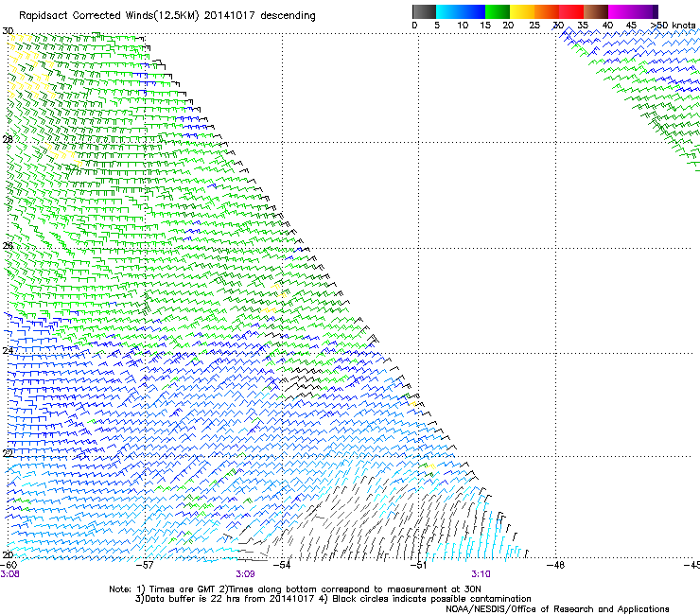Click the longitude axis label "-51"
This screenshot has height=615, width=700.
(418, 565)
